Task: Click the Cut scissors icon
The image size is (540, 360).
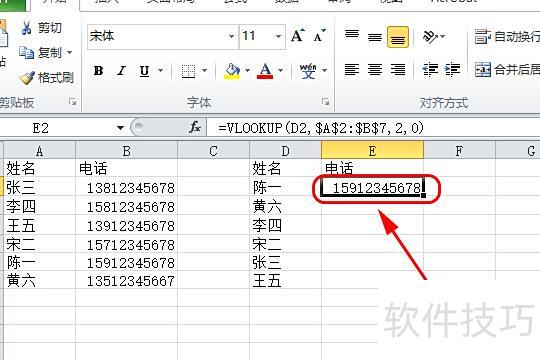Action: click(27, 28)
